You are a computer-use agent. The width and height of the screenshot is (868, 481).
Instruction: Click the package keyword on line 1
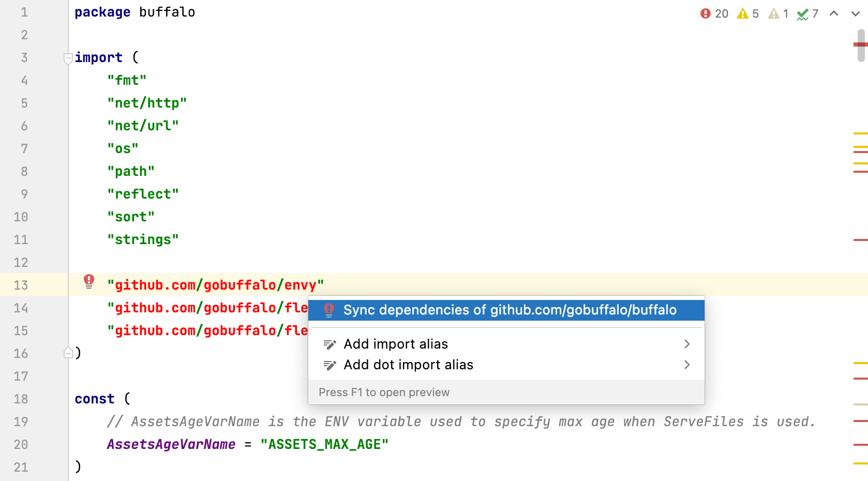102,12
